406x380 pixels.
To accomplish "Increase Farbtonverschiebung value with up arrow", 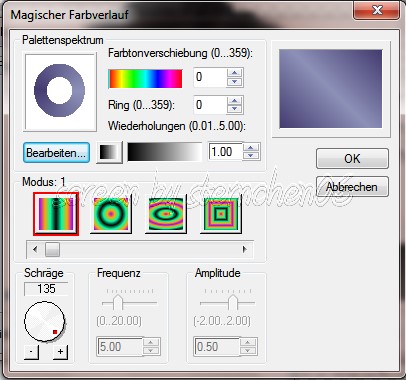I will pos(235,73).
